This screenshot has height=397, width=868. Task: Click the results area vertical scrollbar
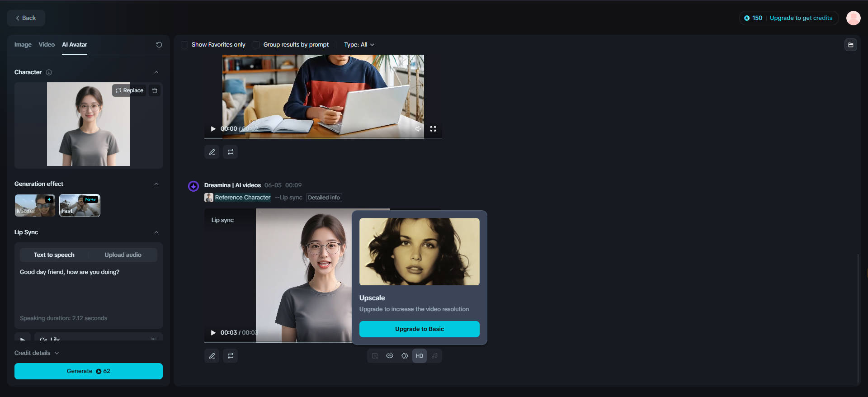[x=858, y=319]
